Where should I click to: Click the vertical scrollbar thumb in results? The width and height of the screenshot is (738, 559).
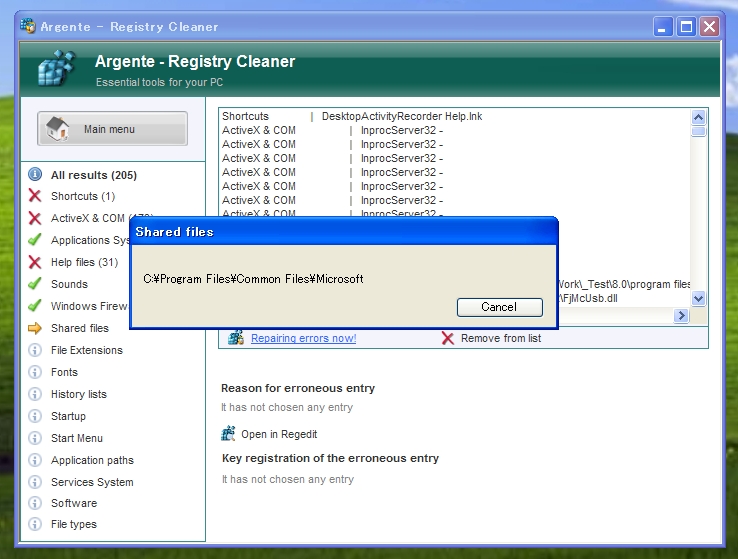[x=698, y=131]
